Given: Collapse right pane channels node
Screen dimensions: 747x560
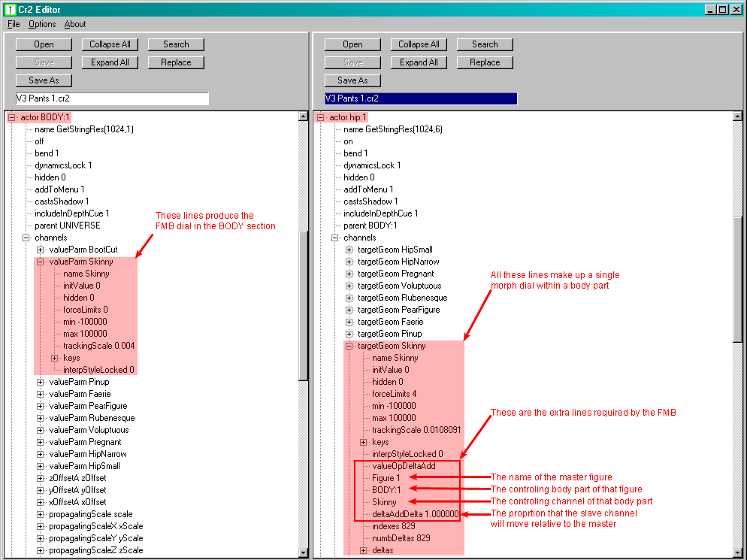Looking at the screenshot, I should point(334,238).
